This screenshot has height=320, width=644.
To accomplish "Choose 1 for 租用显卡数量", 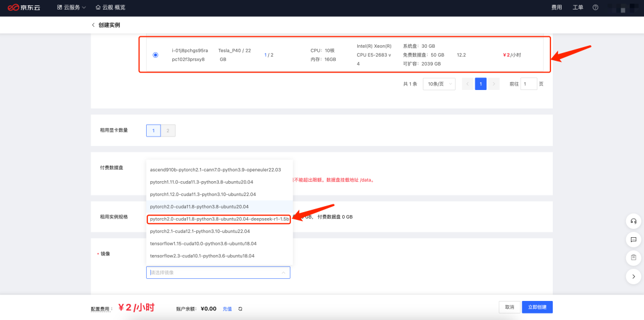I will [x=153, y=131].
